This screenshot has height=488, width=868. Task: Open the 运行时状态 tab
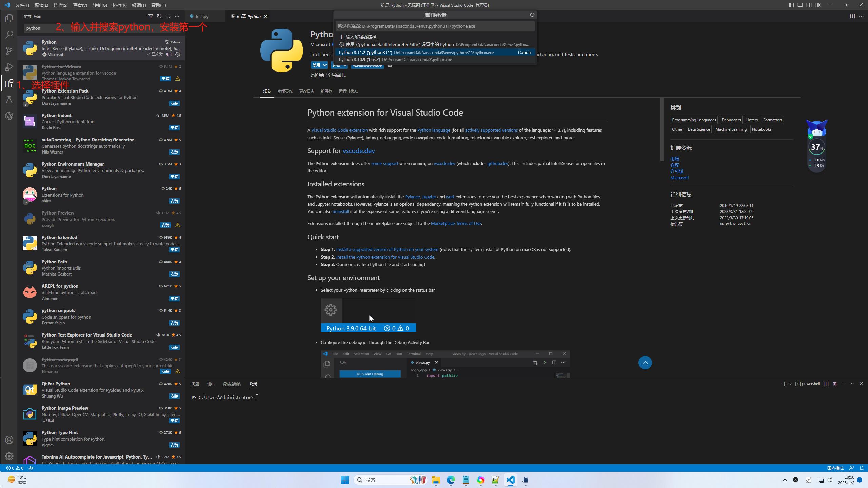[x=348, y=91]
